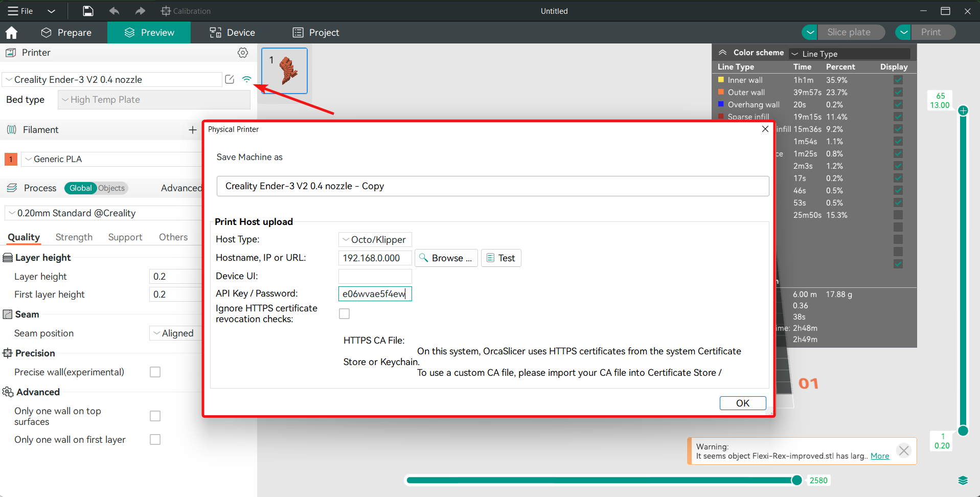Open the Line Type color scheme dropdown
This screenshot has height=497, width=980.
tap(849, 54)
